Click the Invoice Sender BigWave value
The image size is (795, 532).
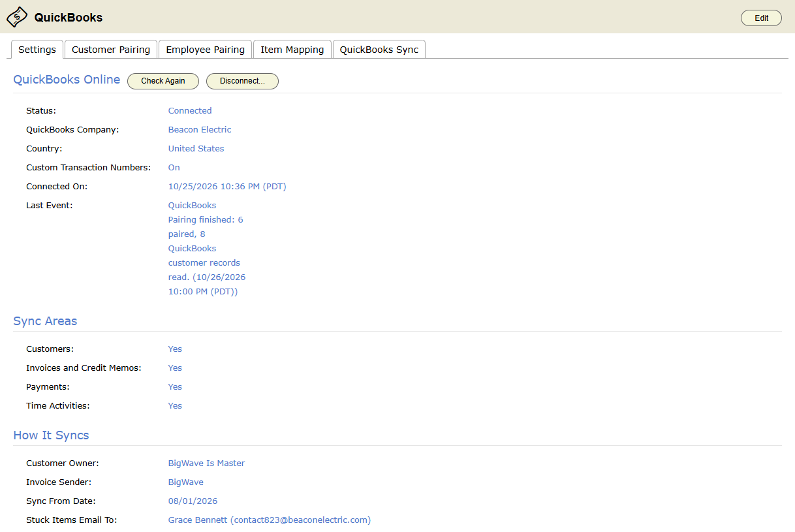pos(186,482)
